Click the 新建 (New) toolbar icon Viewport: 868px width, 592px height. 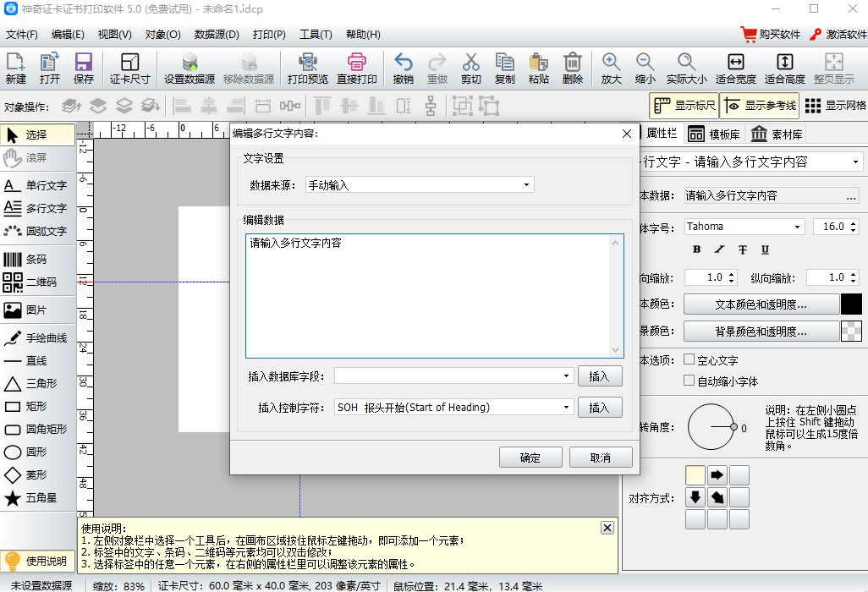16,68
